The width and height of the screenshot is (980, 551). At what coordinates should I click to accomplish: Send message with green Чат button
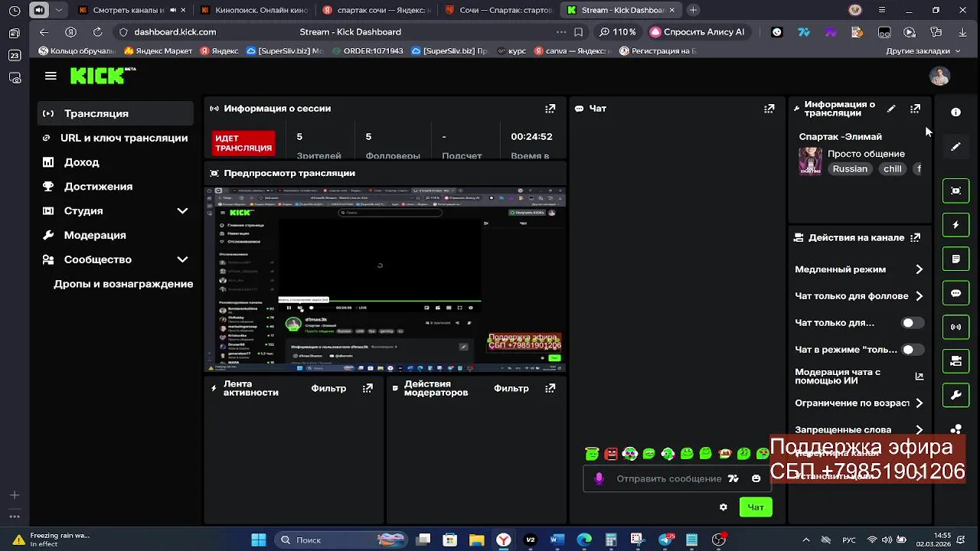[x=756, y=507]
